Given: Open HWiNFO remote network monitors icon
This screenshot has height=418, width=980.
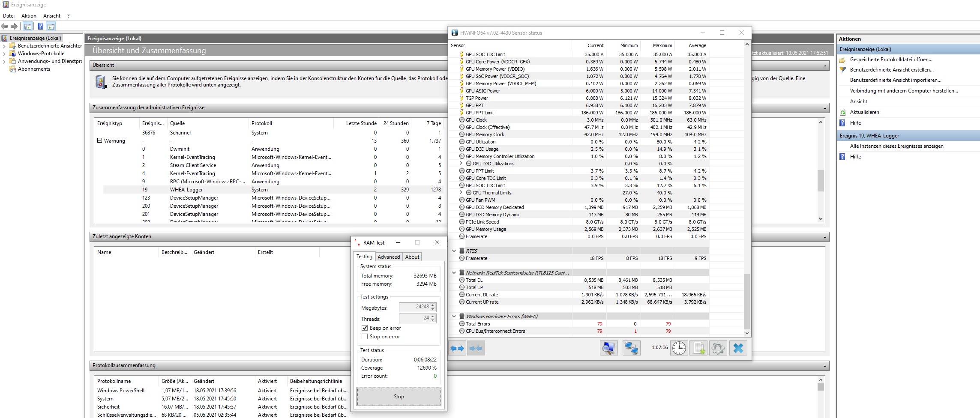Looking at the screenshot, I should 631,349.
